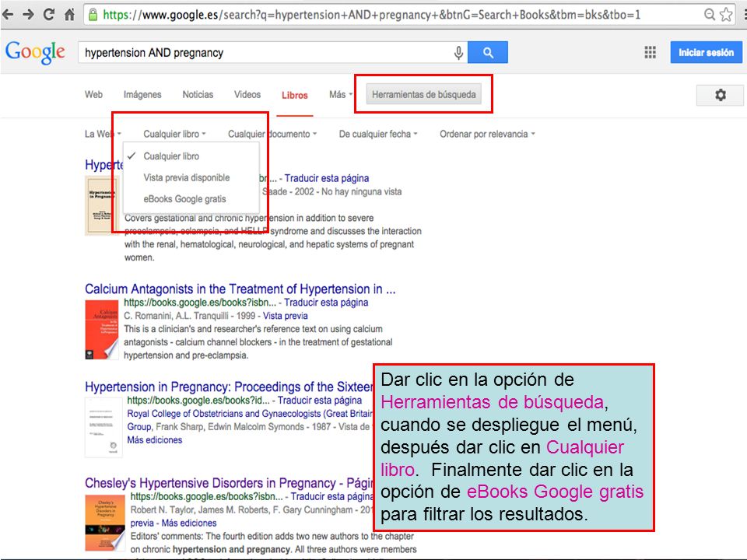The image size is (747, 560).
Task: Open the browser home page icon
Action: tap(69, 14)
